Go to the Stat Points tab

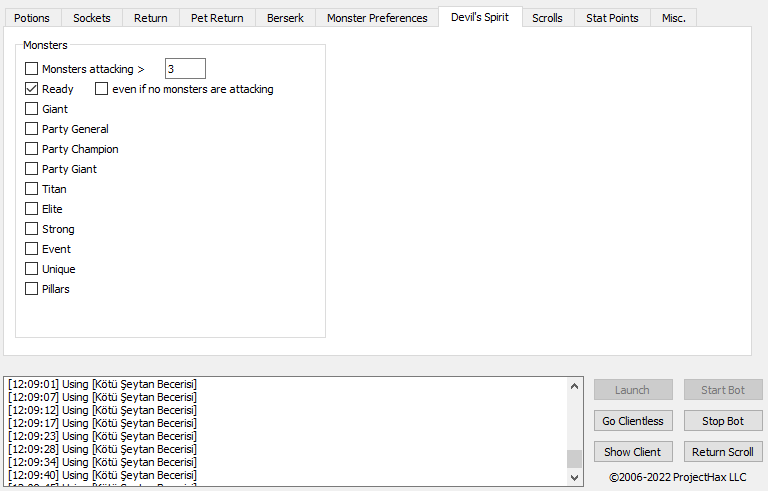pos(612,18)
